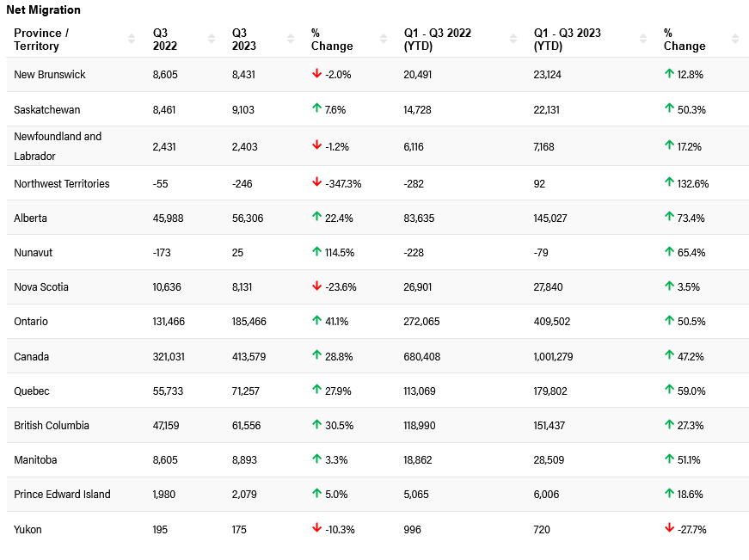Sort by last % Change column arrows

click(735, 39)
